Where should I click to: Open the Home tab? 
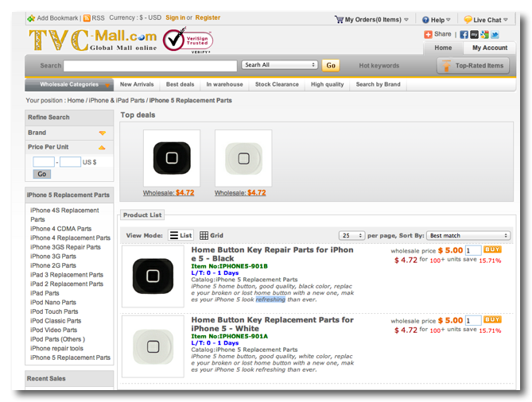click(x=443, y=48)
